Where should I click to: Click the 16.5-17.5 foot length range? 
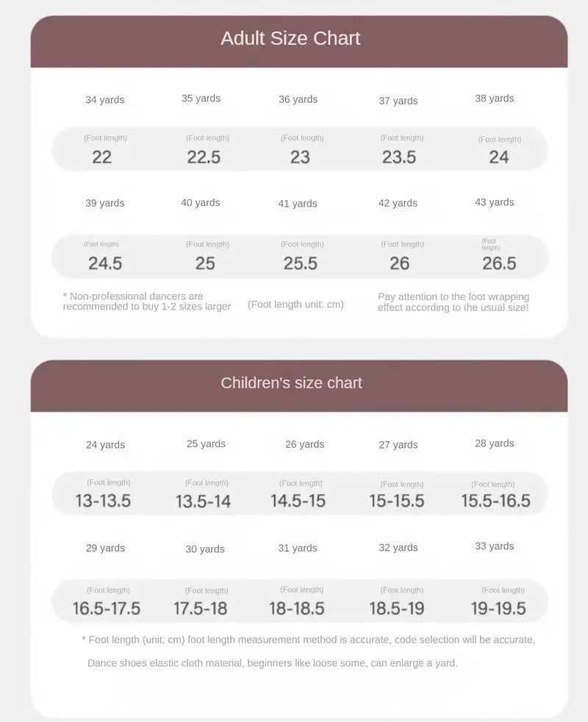[106, 609]
